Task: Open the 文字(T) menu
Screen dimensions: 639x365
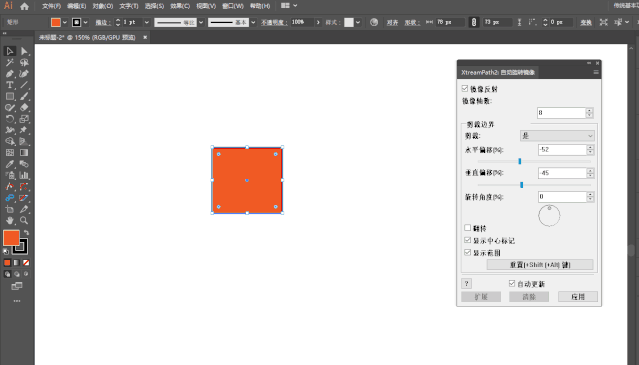Action: pyautogui.click(x=129, y=6)
